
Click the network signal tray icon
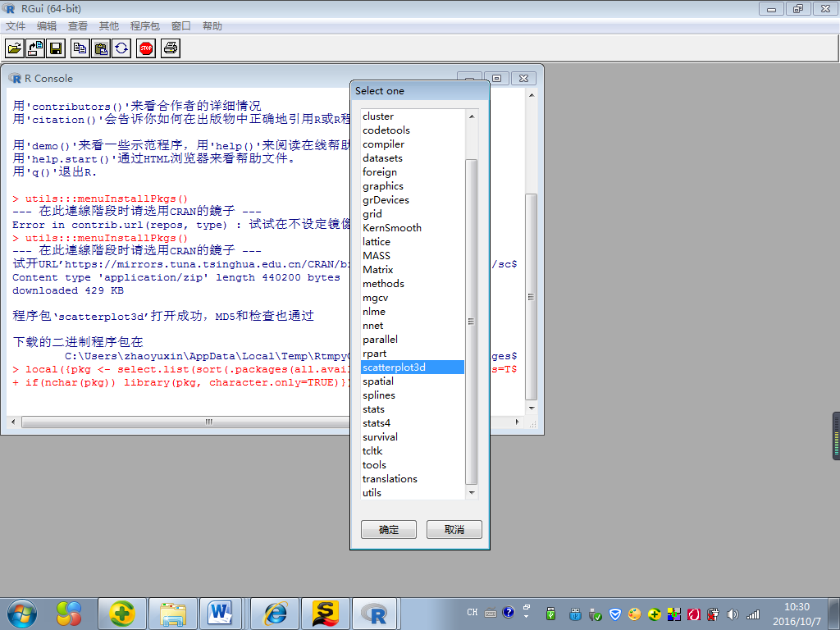[753, 614]
